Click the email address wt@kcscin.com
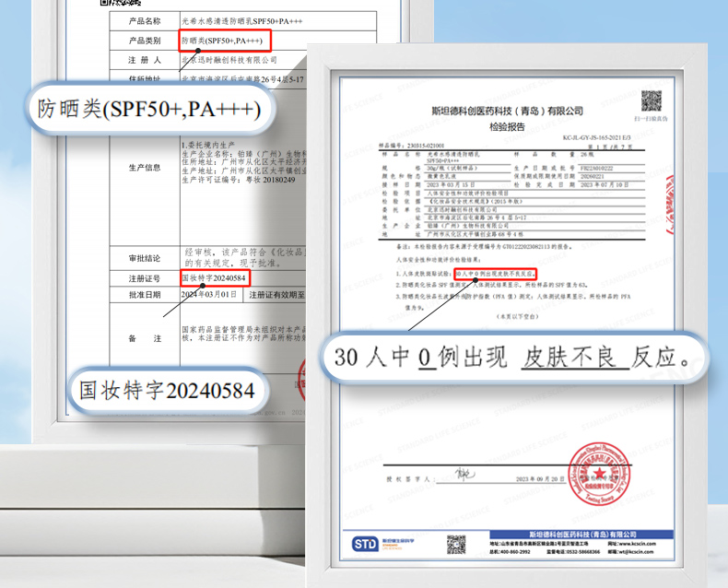The width and height of the screenshot is (728, 588). [630, 552]
